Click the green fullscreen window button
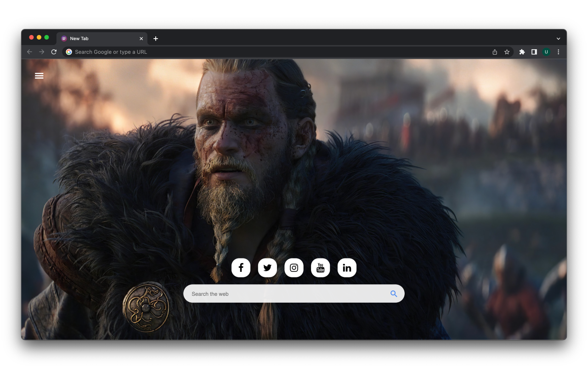Screen dimensions: 588x368 pos(46,37)
